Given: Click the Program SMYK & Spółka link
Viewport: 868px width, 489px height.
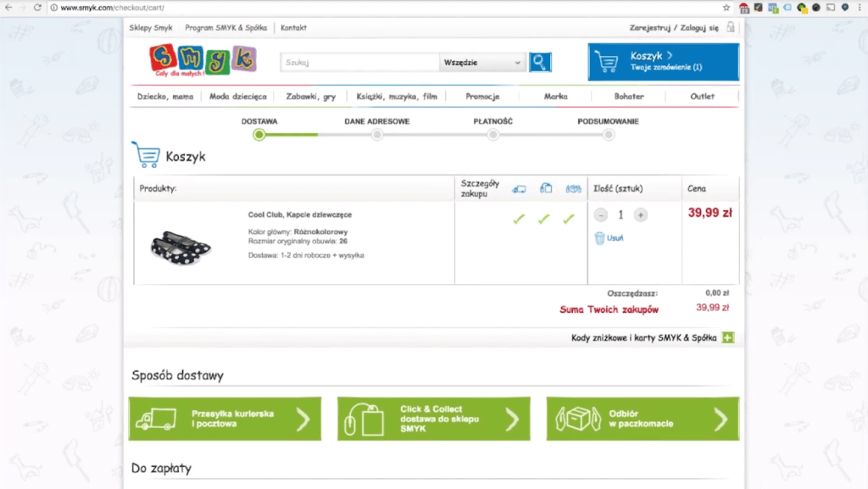Looking at the screenshot, I should 225,28.
